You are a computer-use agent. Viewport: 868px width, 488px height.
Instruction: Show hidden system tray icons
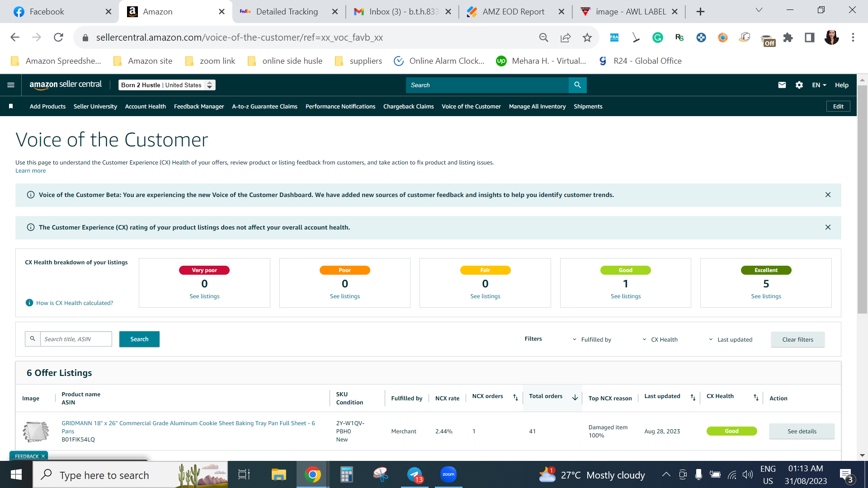[666, 474]
